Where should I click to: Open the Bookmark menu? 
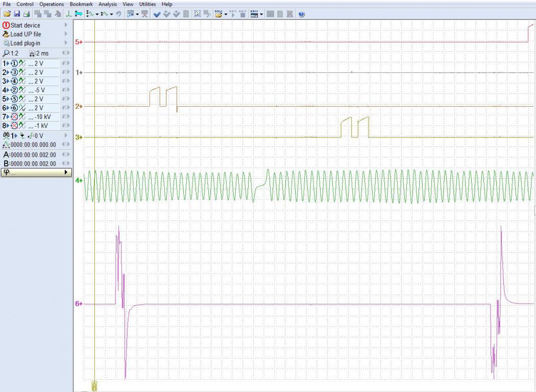[x=81, y=4]
